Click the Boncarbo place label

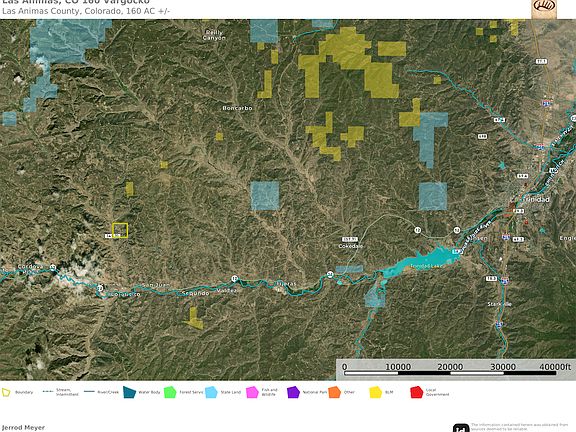(237, 108)
